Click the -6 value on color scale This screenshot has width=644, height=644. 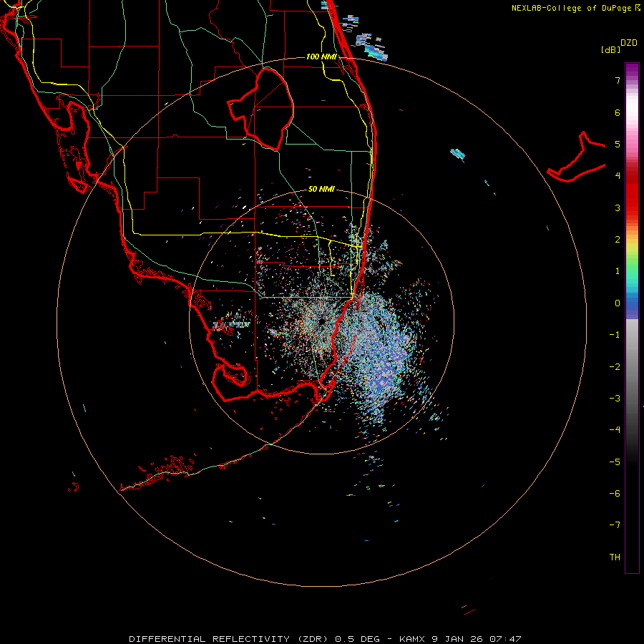tap(615, 494)
